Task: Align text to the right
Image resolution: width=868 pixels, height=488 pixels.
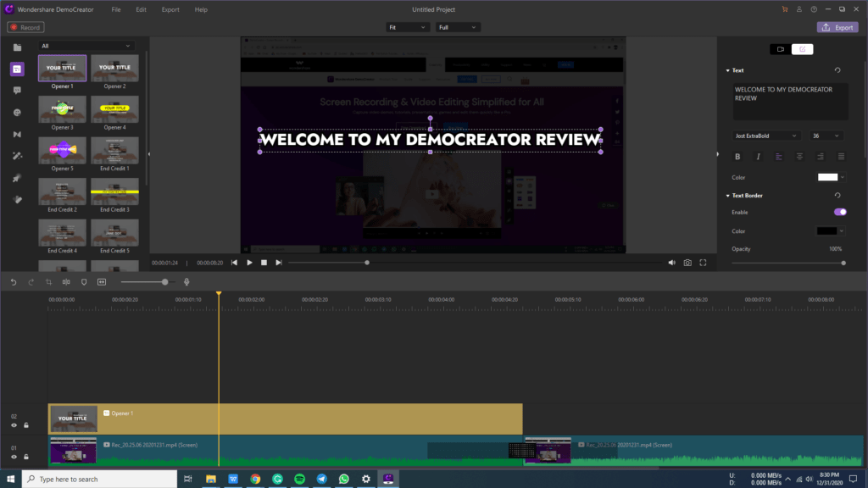Action: click(821, 157)
